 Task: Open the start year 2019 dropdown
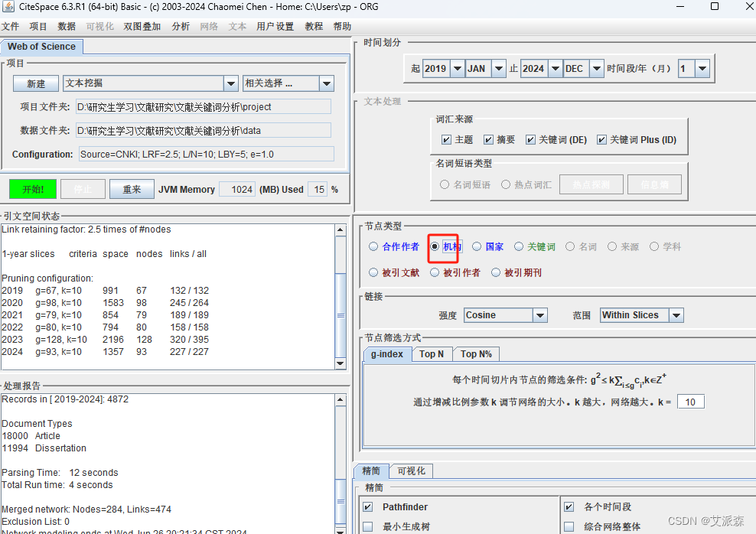[458, 68]
